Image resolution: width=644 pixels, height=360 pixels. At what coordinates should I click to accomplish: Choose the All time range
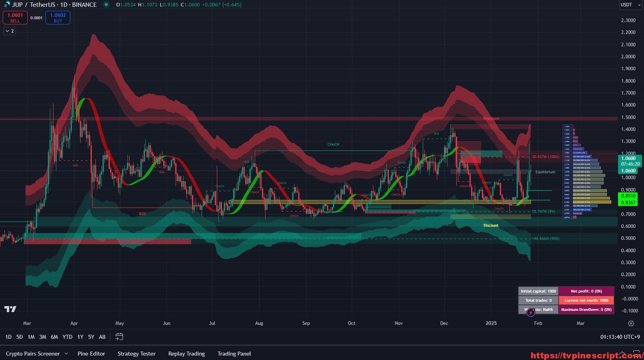pyautogui.click(x=102, y=337)
